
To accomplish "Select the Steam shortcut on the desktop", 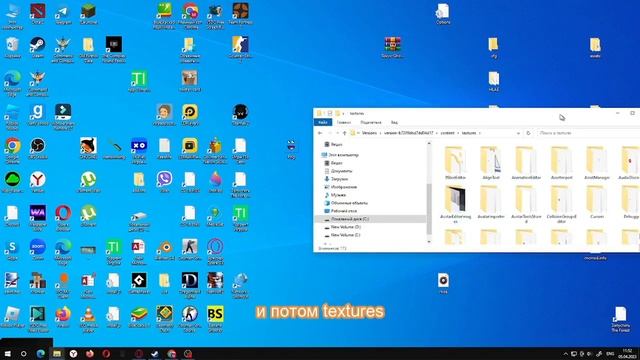I will (38, 47).
